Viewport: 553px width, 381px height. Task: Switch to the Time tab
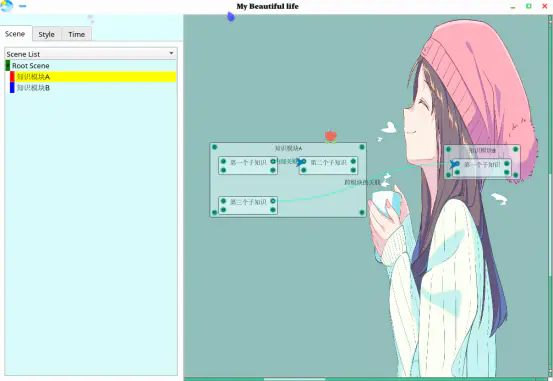click(77, 34)
